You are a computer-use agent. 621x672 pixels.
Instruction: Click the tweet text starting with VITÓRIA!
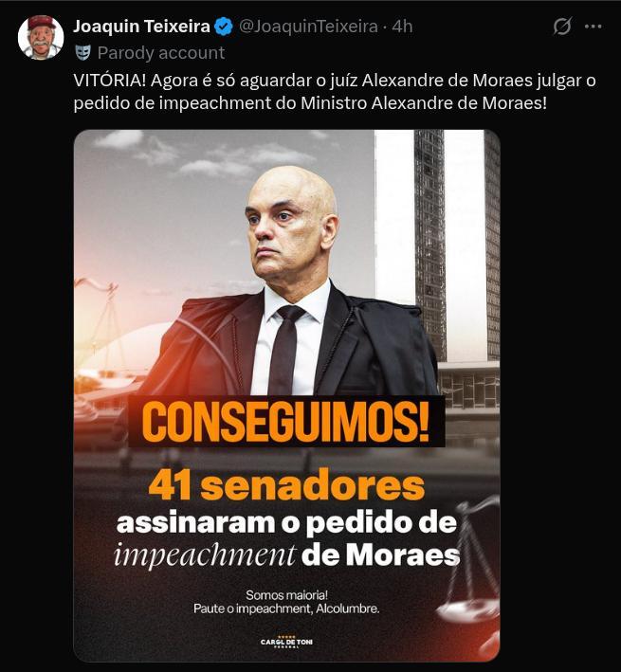[335, 92]
